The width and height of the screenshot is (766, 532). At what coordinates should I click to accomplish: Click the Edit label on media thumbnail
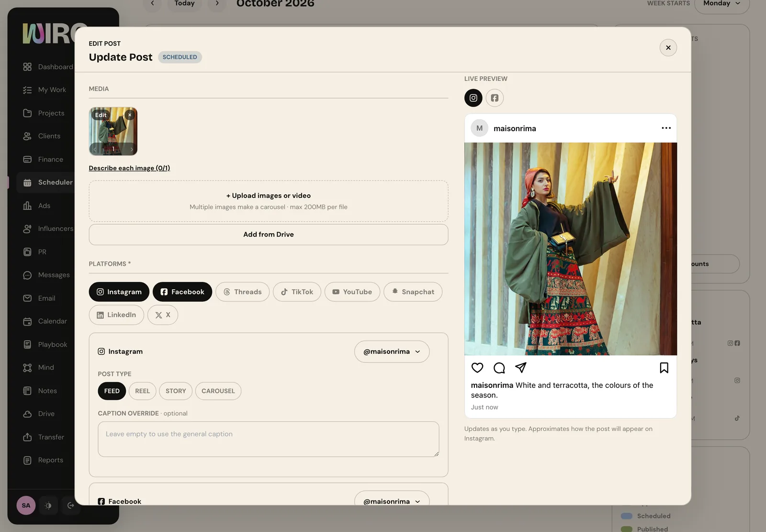pos(101,115)
